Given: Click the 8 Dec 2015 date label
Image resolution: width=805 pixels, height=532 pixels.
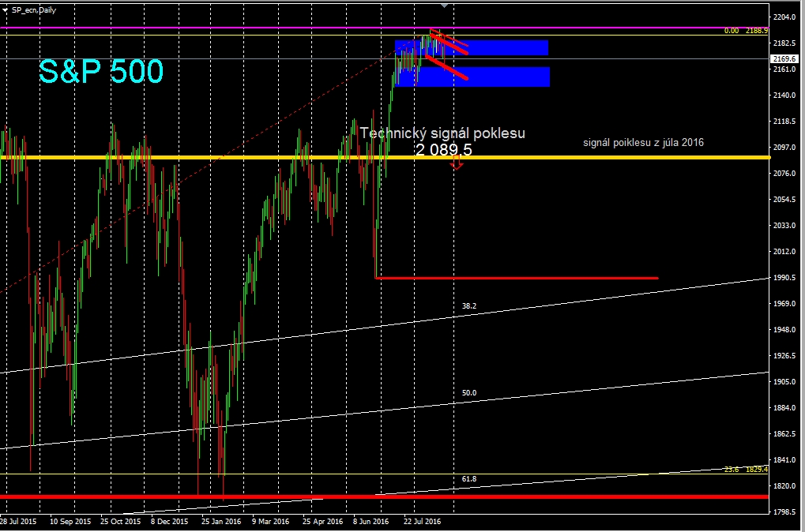Looking at the screenshot, I should click(x=169, y=521).
